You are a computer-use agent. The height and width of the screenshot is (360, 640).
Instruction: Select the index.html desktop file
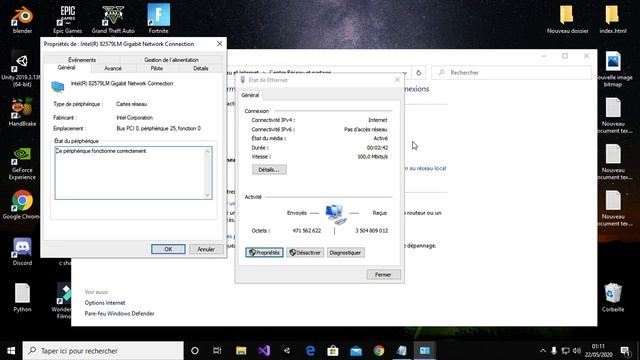pyautogui.click(x=612, y=19)
